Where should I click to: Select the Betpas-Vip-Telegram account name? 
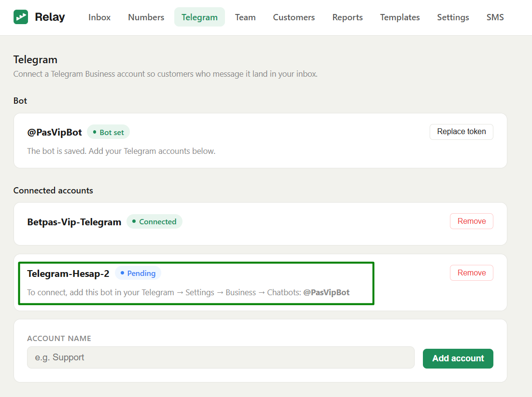tap(74, 222)
